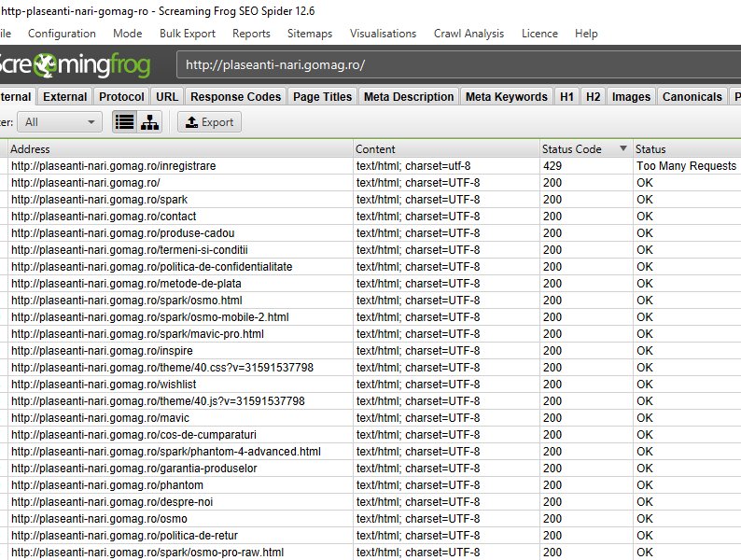Click the Status column header
Viewport: 741px width, 560px height.
pos(687,148)
